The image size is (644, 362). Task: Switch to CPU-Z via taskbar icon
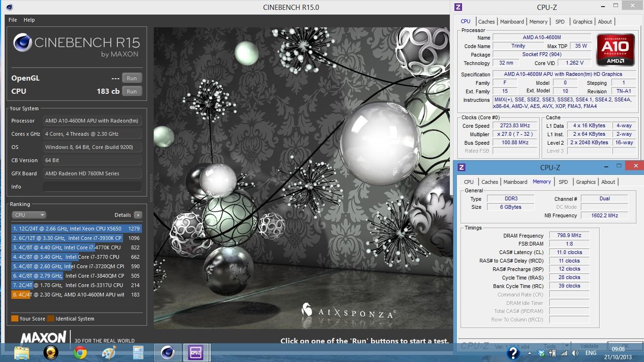[195, 353]
